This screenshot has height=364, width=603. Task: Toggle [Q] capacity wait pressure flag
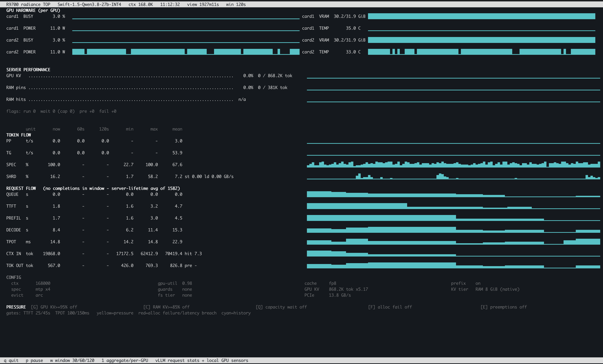coord(281,307)
